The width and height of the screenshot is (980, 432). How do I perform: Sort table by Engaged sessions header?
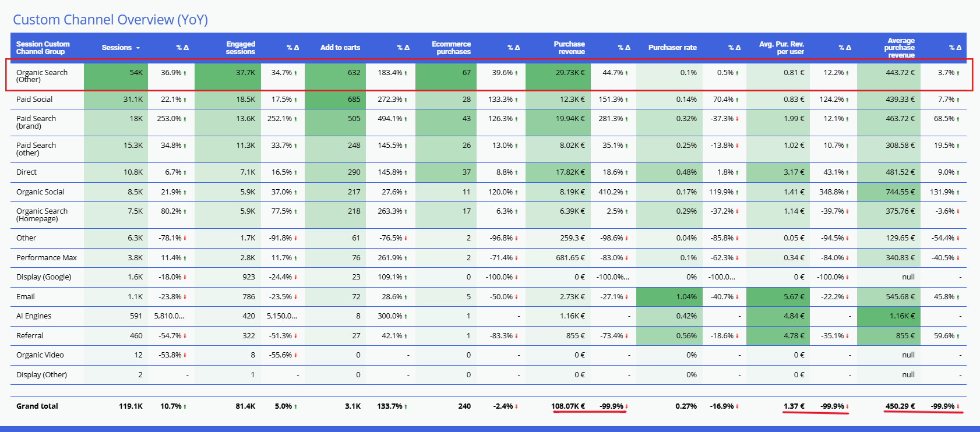click(x=240, y=48)
